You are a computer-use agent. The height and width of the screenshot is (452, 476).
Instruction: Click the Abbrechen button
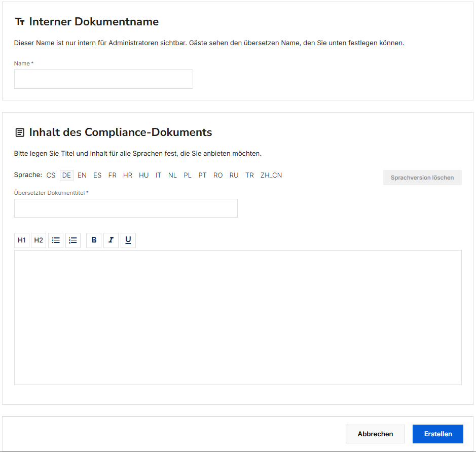[375, 434]
